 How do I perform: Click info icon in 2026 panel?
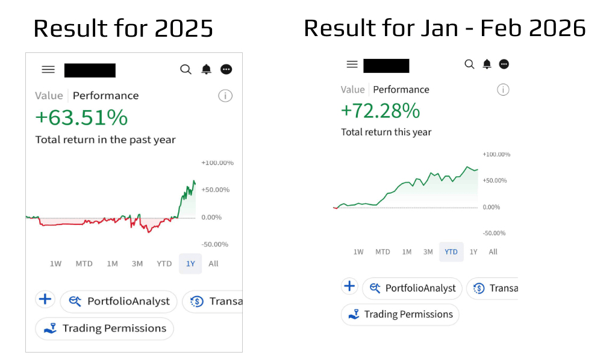(x=503, y=90)
